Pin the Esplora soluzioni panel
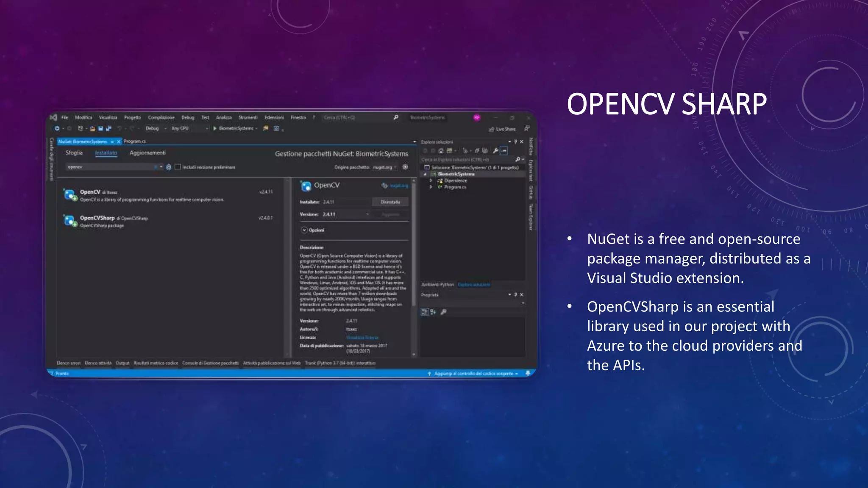The height and width of the screenshot is (488, 868). 515,141
